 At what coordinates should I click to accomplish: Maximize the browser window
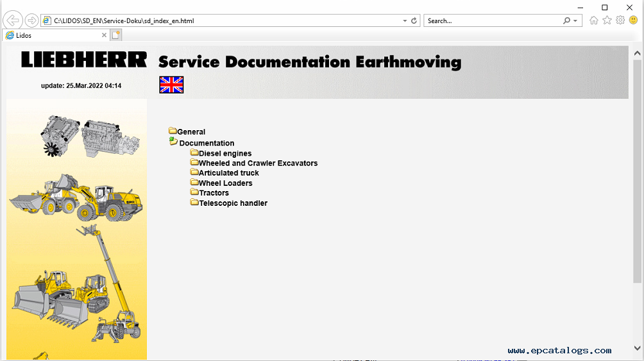coord(605,8)
